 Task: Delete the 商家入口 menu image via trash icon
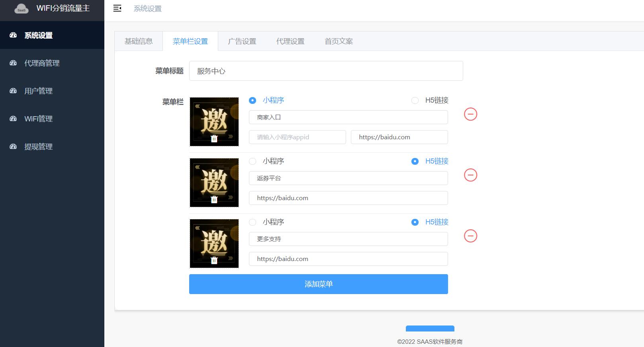click(214, 138)
